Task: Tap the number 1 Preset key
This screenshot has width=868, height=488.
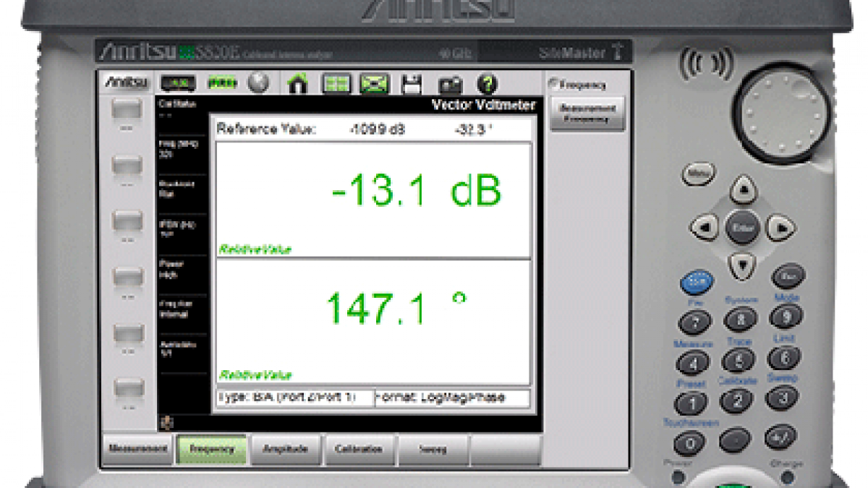Action: pyautogui.click(x=692, y=403)
